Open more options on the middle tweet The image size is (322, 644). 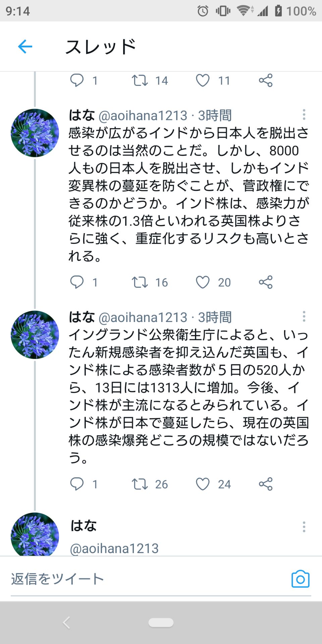304,316
